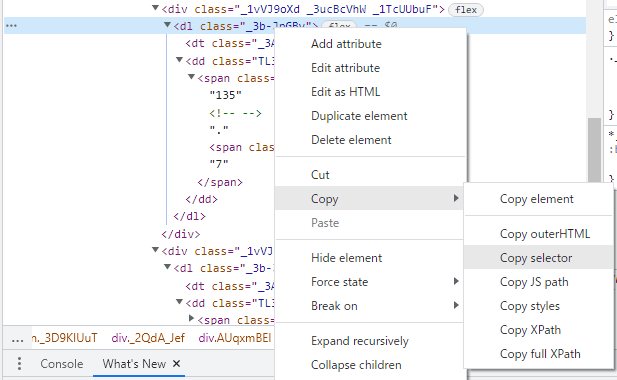Click Duplicate element

[359, 116]
